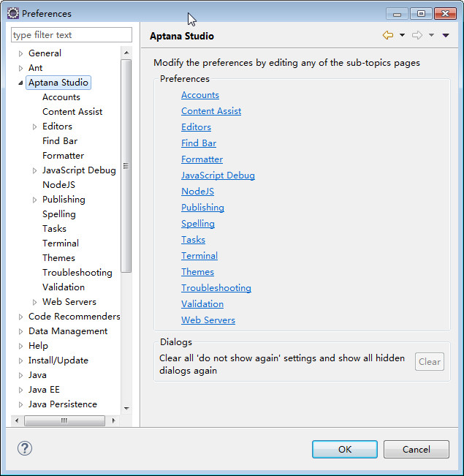Viewport: 464px width, 476px height.
Task: Expand the Java Persistence node
Action: click(x=20, y=404)
